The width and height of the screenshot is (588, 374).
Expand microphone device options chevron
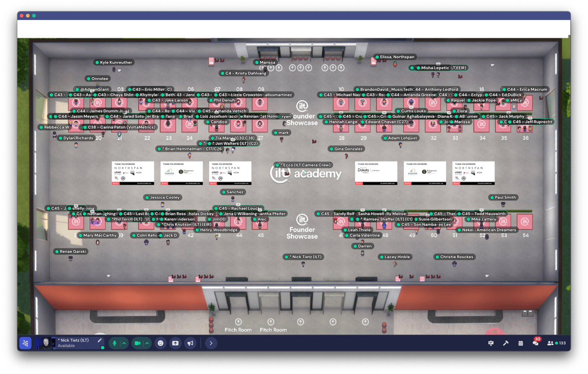coord(124,343)
